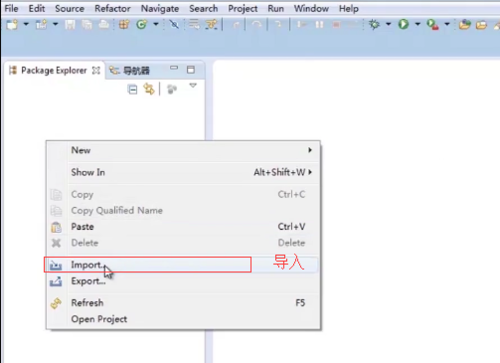Viewport: 500px width, 363px height.
Task: Toggle Link with Editor icon
Action: pos(149,89)
